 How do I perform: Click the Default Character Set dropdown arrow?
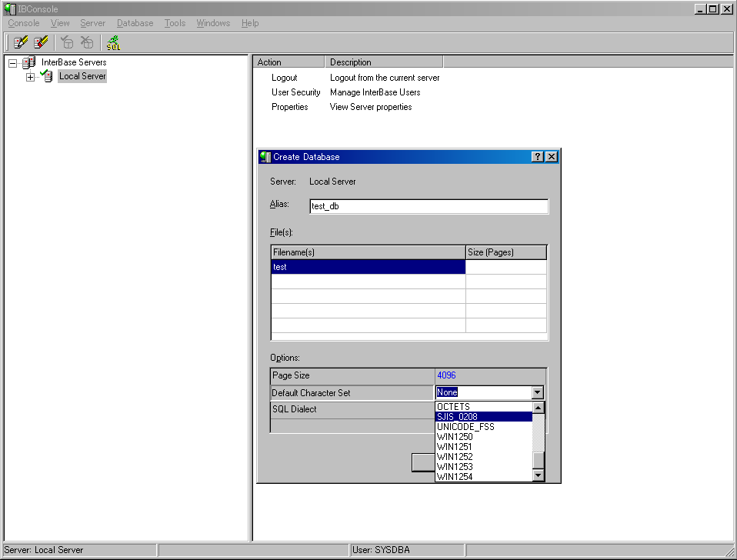point(537,392)
